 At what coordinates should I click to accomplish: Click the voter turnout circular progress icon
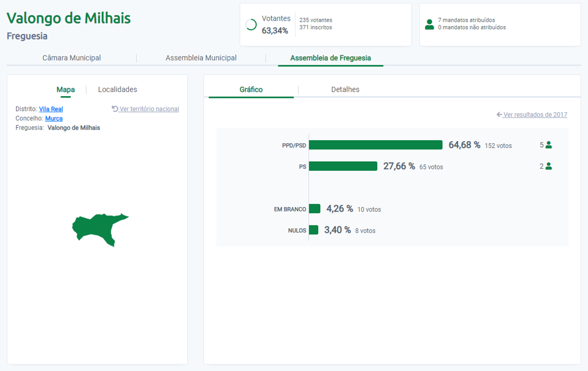pos(251,25)
